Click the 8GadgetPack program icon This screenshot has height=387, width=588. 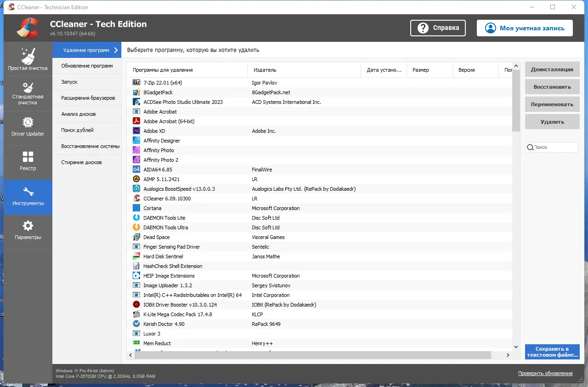click(x=136, y=92)
